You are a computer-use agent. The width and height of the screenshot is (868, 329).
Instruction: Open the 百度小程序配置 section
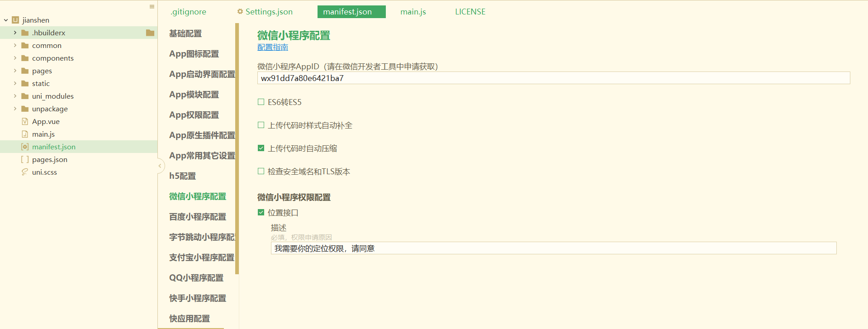(x=198, y=217)
